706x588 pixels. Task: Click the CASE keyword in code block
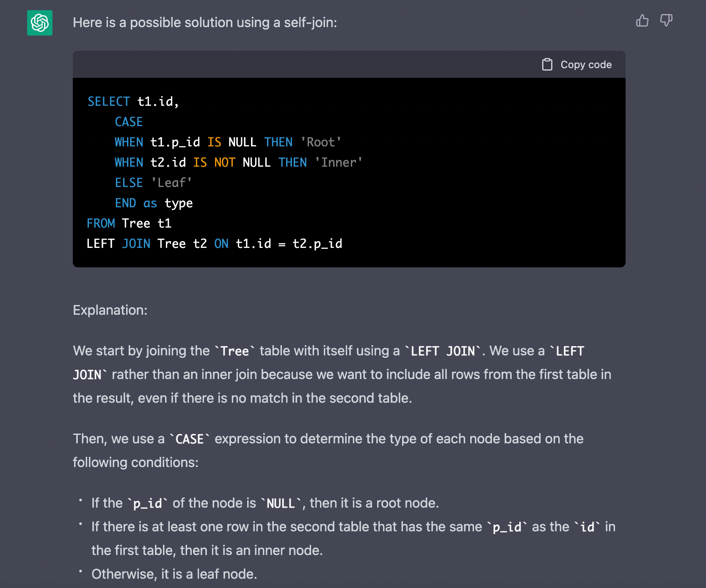[129, 122]
